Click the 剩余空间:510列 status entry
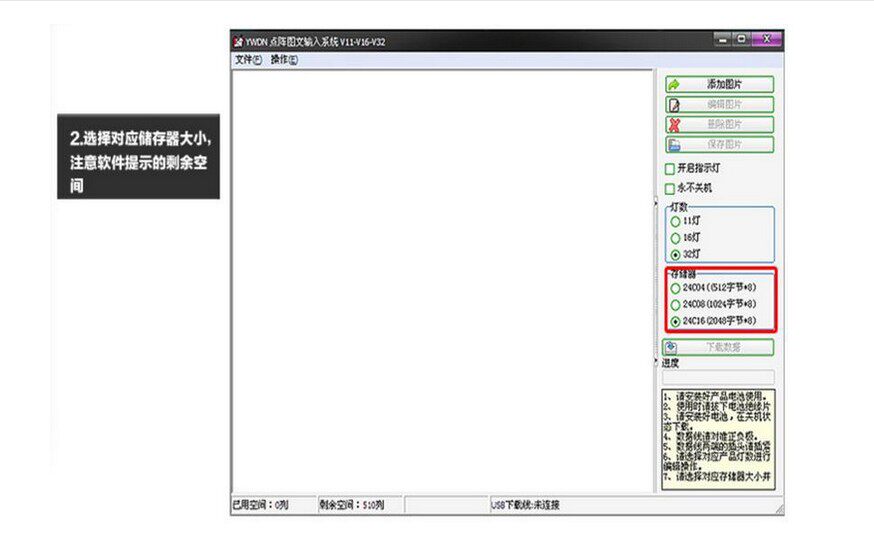The width and height of the screenshot is (874, 534). pyautogui.click(x=360, y=505)
